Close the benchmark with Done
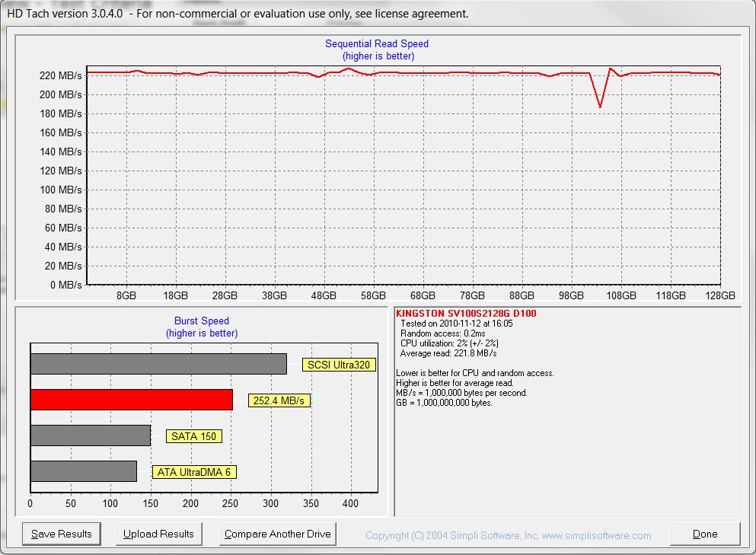The image size is (756, 555). [705, 534]
